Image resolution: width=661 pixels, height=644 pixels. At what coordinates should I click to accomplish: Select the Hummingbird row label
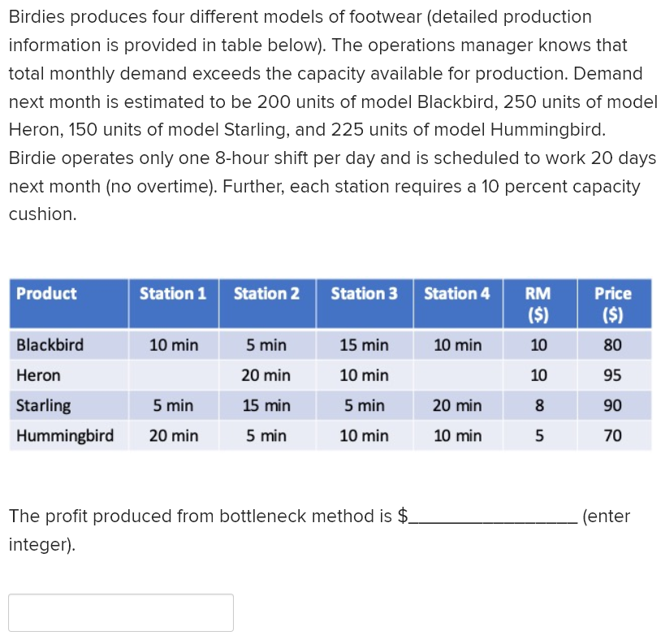tap(65, 436)
